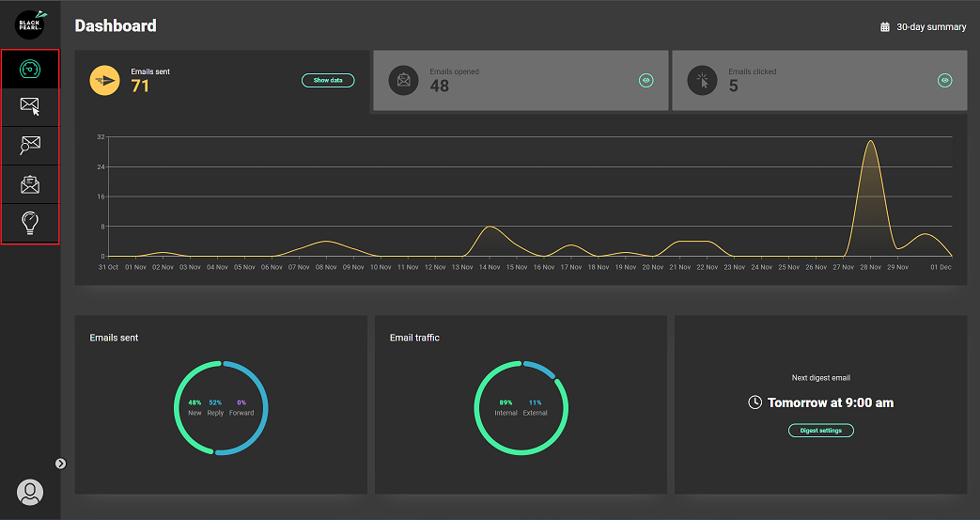This screenshot has width=980, height=520.
Task: Open the lightbulb insights sidebar icon
Action: pos(30,223)
